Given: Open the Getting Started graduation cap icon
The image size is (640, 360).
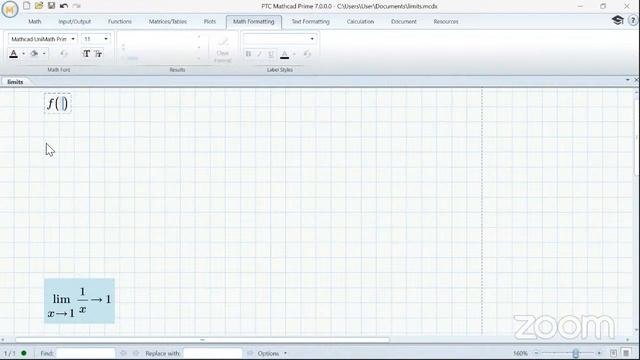Looking at the screenshot, I should (x=618, y=20).
